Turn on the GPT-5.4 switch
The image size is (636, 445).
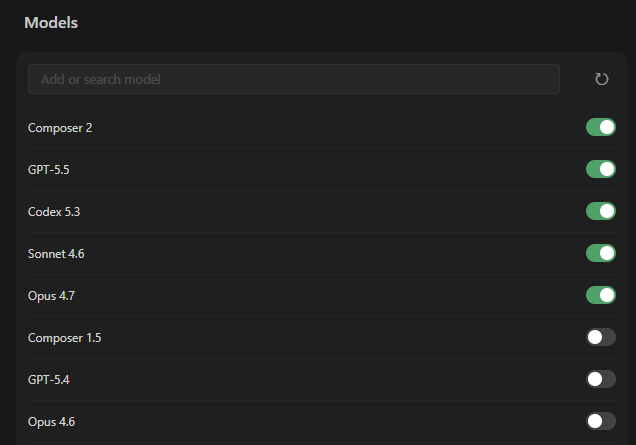coord(601,379)
